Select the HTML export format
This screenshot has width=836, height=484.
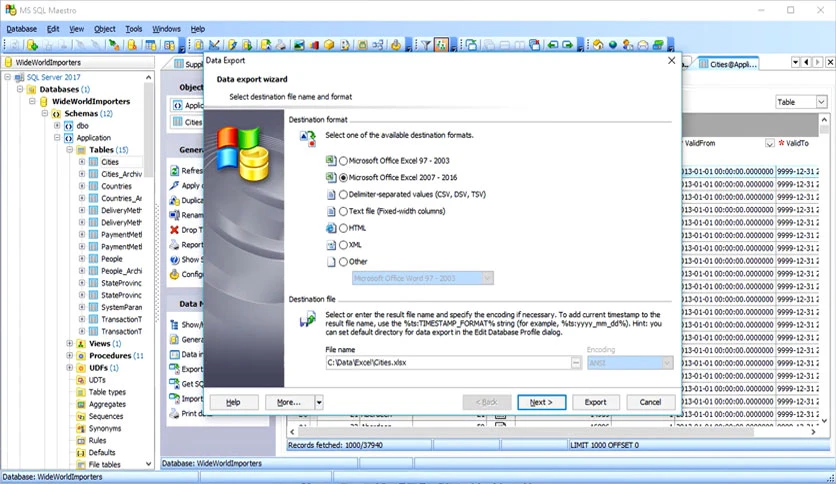[x=343, y=228]
